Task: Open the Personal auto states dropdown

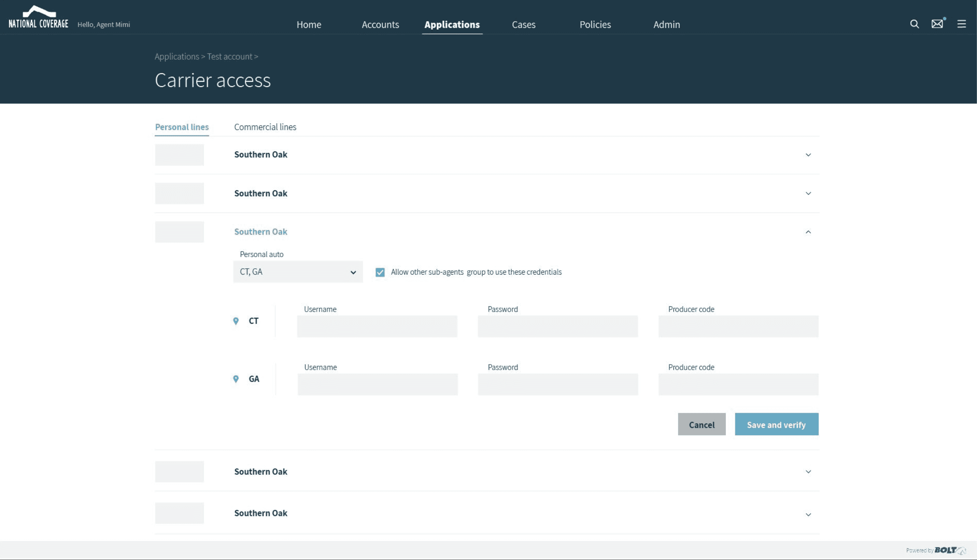Action: (x=298, y=272)
